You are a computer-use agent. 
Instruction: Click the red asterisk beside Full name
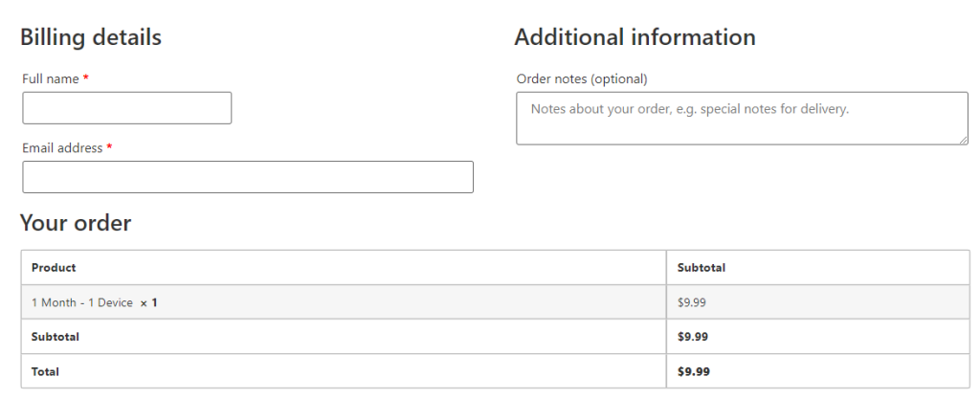pos(86,79)
